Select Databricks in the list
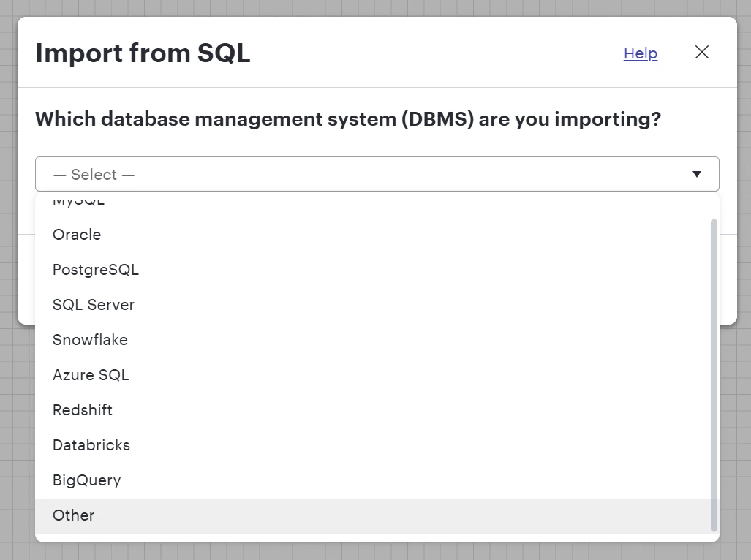This screenshot has height=560, width=751. (x=91, y=445)
